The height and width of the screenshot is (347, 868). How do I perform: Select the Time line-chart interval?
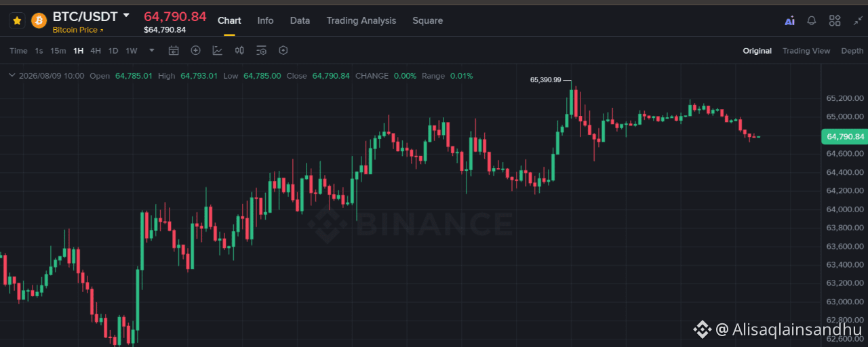[18, 51]
